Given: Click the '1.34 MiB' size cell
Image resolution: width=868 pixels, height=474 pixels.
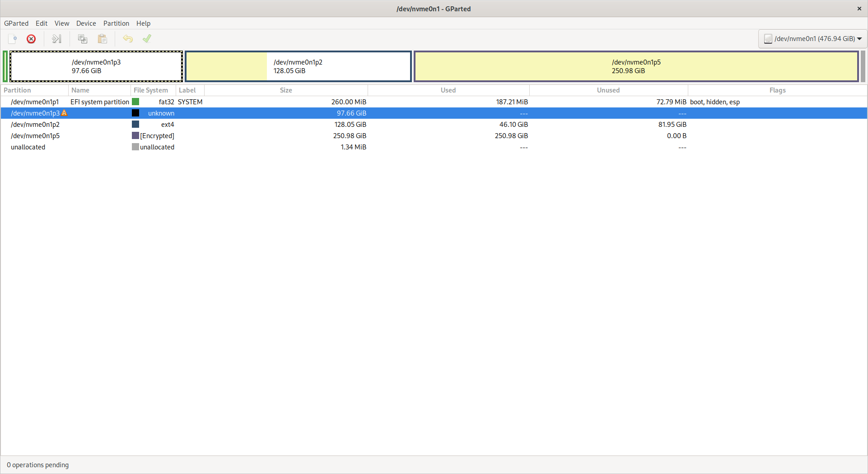Looking at the screenshot, I should [353, 147].
